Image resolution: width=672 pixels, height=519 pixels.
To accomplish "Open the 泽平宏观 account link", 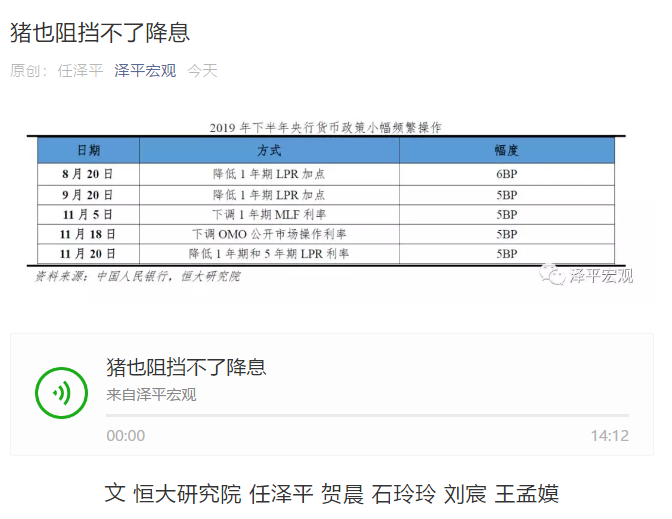I will point(145,71).
